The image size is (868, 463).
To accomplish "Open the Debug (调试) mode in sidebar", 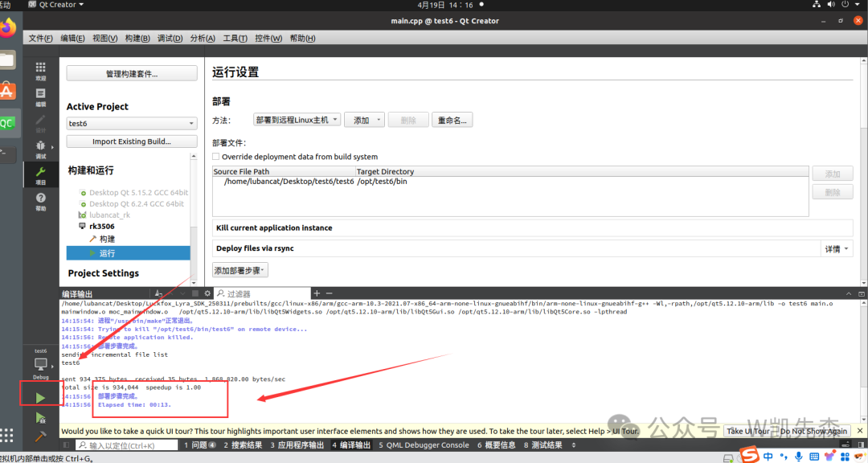I will click(41, 149).
